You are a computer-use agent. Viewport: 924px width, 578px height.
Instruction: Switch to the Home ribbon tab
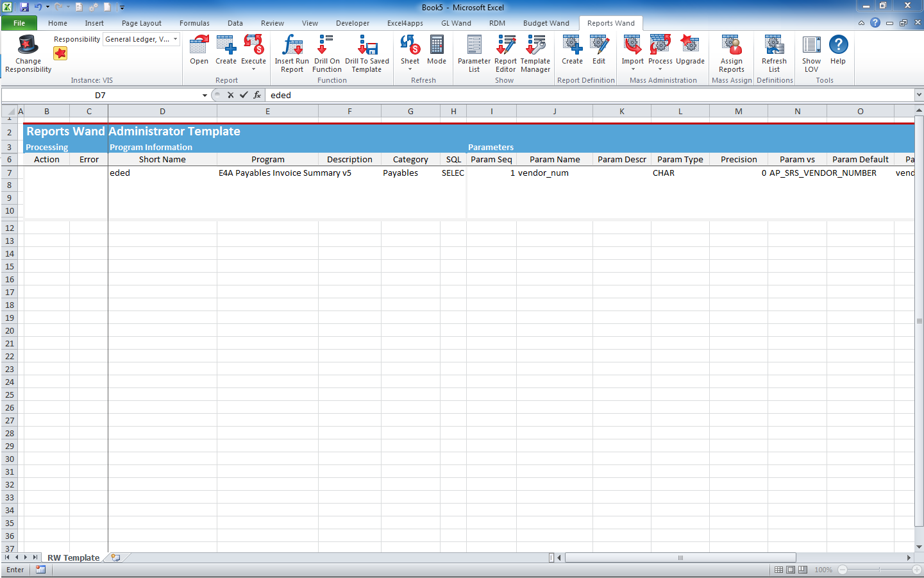[x=58, y=23]
